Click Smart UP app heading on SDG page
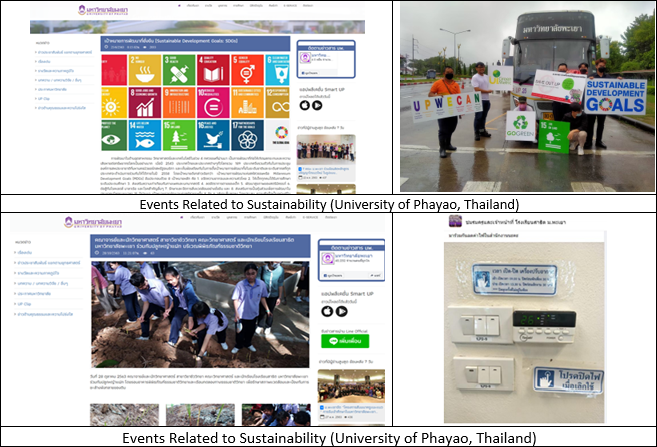The width and height of the screenshot is (657, 447). coord(322,89)
